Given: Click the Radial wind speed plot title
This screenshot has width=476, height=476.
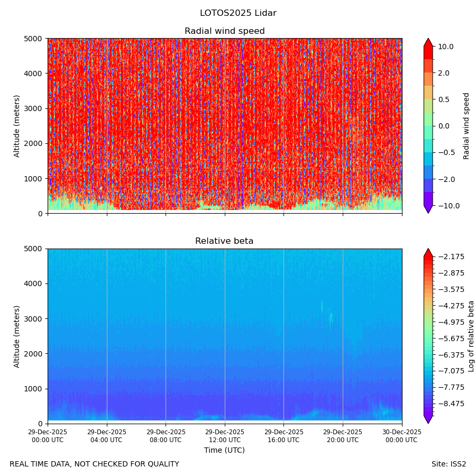Looking at the screenshot, I should point(225,31).
